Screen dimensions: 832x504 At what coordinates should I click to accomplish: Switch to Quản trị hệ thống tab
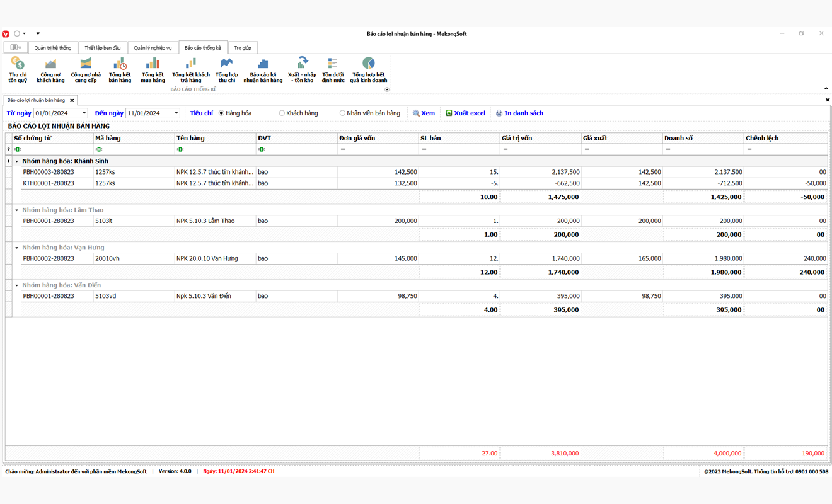click(53, 48)
